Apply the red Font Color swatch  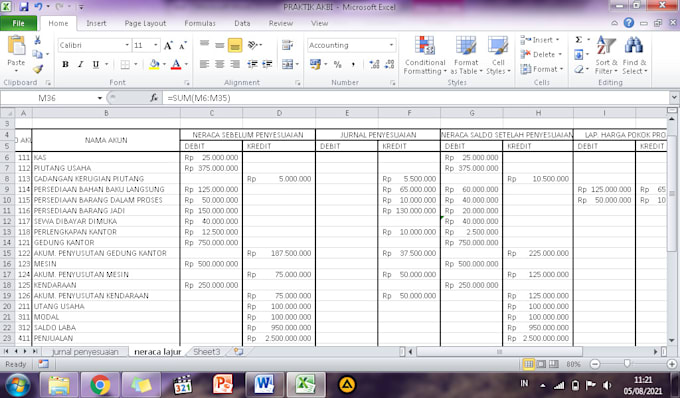[176, 64]
